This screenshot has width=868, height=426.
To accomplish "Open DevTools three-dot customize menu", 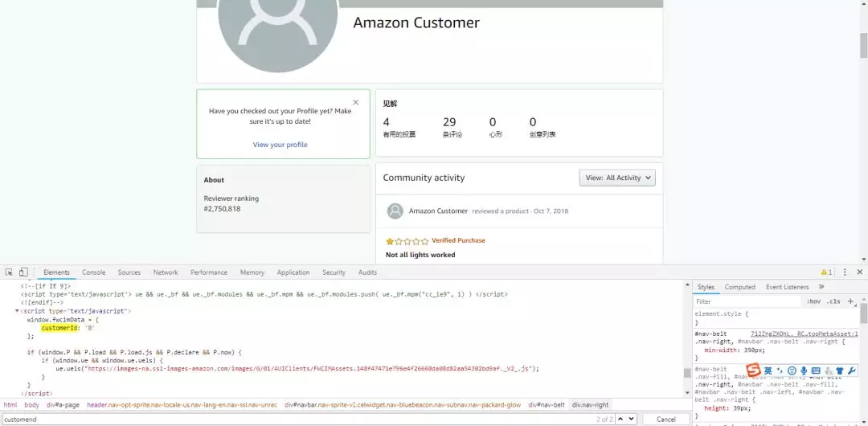I will click(844, 272).
